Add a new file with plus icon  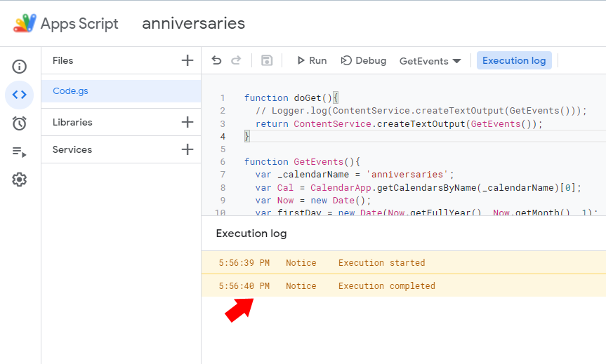click(187, 61)
